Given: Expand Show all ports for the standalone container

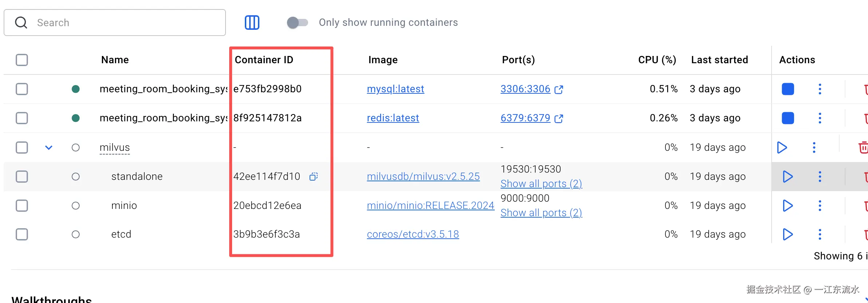Looking at the screenshot, I should [541, 184].
